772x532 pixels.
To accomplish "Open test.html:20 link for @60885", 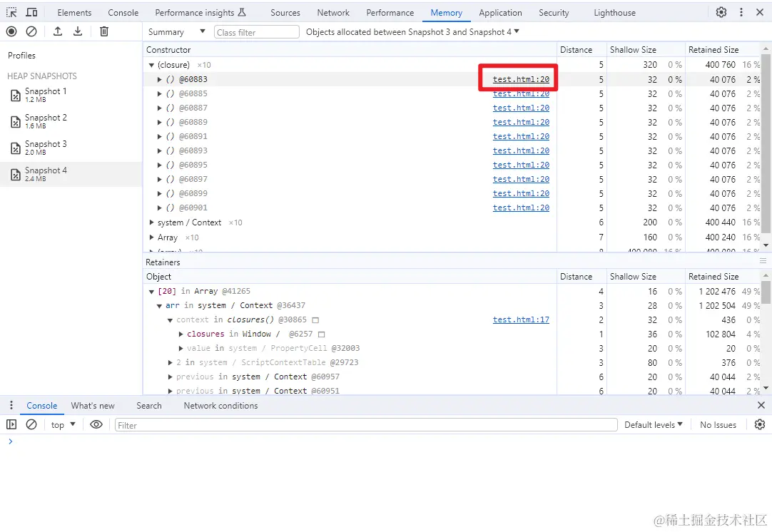I will pos(521,93).
